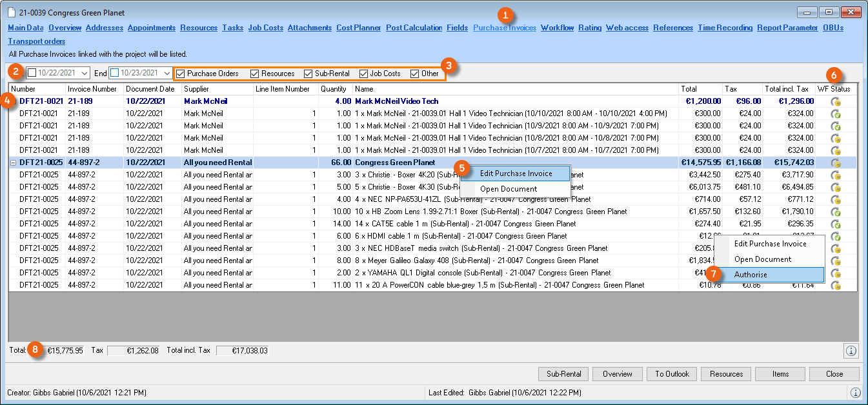Click WF Status icon for NEC NP-PA653U-41ZL row
868x405 pixels.
[835, 200]
